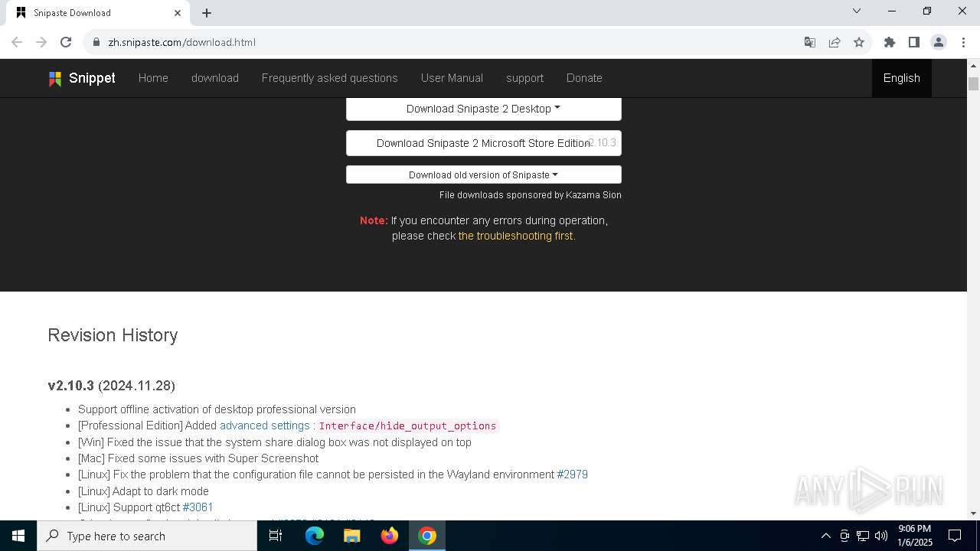Open the Chrome profile avatar

939,42
